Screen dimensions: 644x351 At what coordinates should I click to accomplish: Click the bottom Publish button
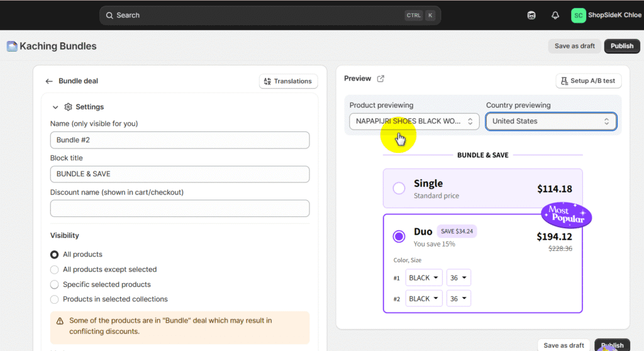[x=612, y=345]
